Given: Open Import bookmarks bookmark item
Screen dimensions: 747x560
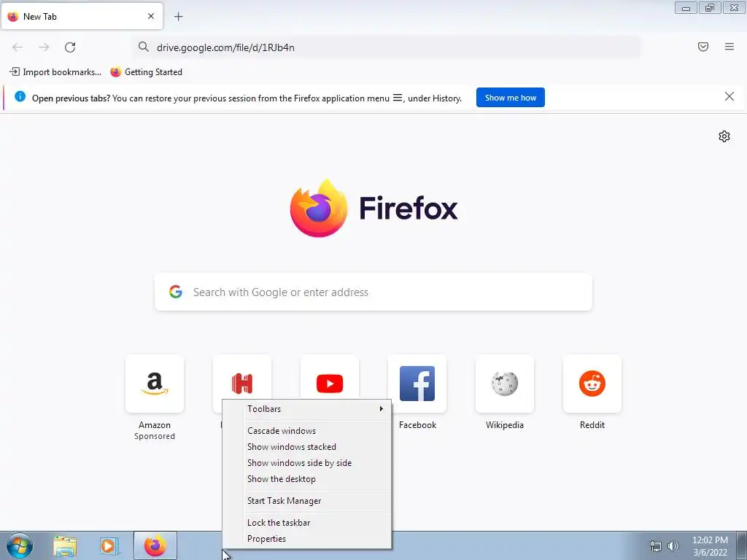Looking at the screenshot, I should click(x=55, y=72).
